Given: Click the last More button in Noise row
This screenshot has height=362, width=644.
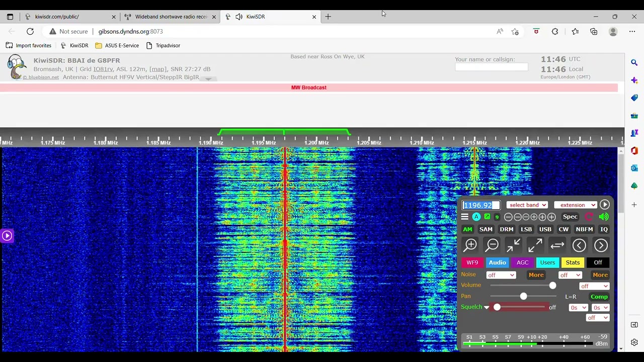Looking at the screenshot, I should point(600,275).
